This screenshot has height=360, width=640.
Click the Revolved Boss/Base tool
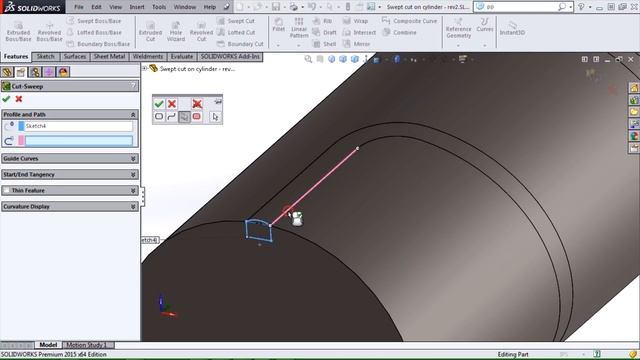click(x=49, y=31)
